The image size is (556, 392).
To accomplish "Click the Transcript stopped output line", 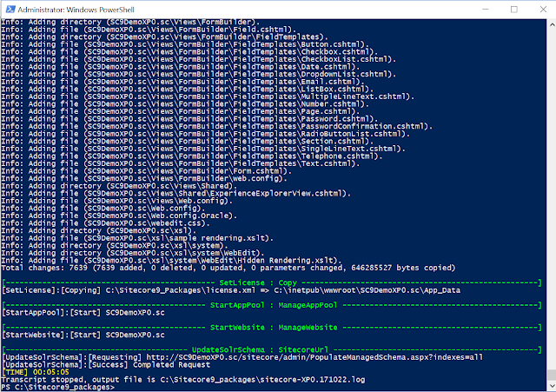I will pos(183,380).
